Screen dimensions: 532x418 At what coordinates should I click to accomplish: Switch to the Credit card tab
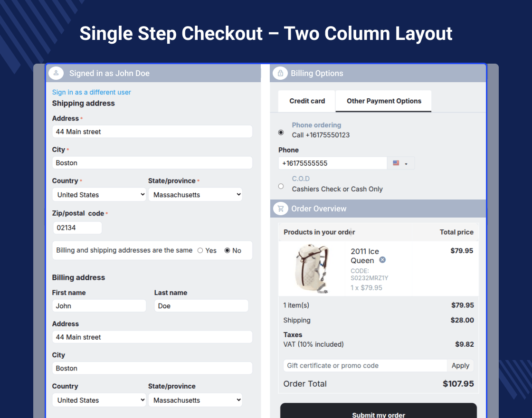[x=307, y=101]
